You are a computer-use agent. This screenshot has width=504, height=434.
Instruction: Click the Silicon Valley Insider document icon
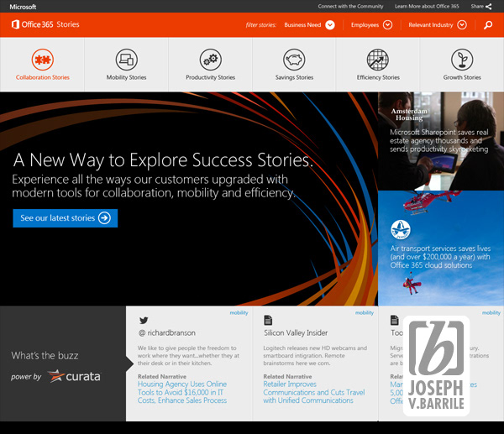pyautogui.click(x=268, y=320)
